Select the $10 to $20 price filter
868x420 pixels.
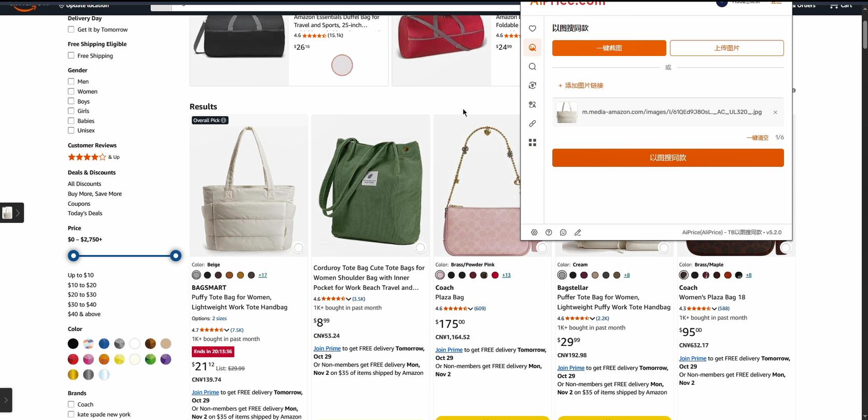[x=82, y=285]
